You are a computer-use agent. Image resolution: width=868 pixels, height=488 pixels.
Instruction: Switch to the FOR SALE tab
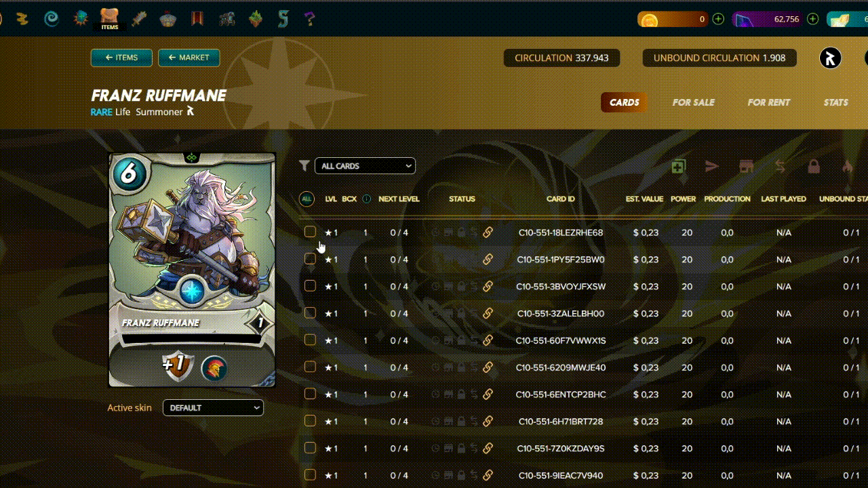pos(693,102)
